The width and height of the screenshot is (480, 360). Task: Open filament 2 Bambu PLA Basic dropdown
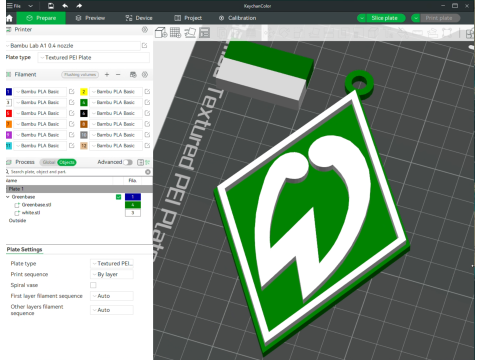point(116,92)
